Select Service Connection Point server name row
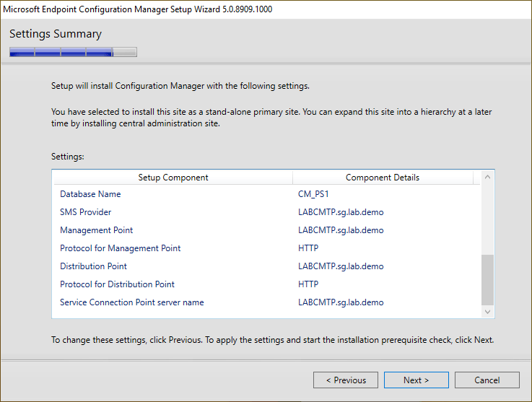Screen dimensions: 532x402 (x=131, y=302)
